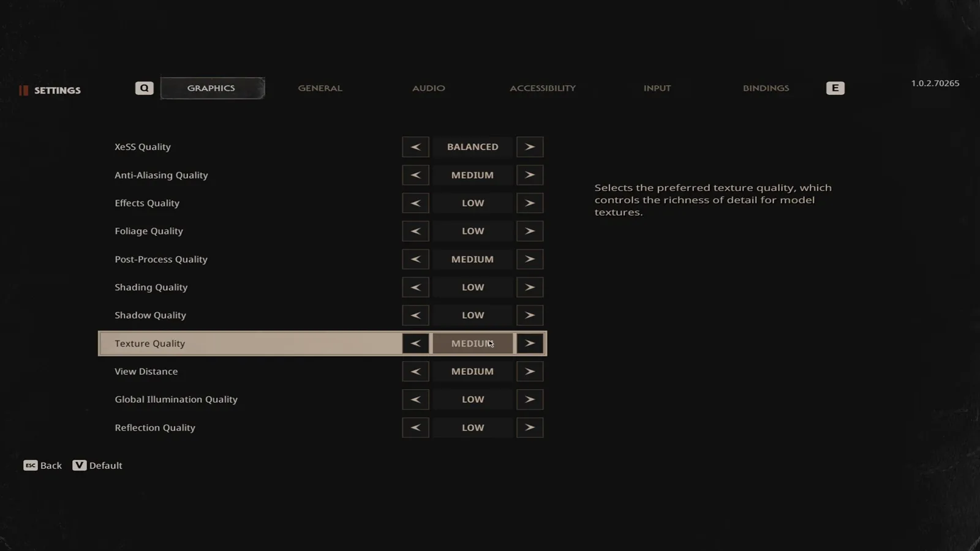This screenshot has height=551, width=980.
Task: Click the MEDIUM value for Texture Quality
Action: 473,343
